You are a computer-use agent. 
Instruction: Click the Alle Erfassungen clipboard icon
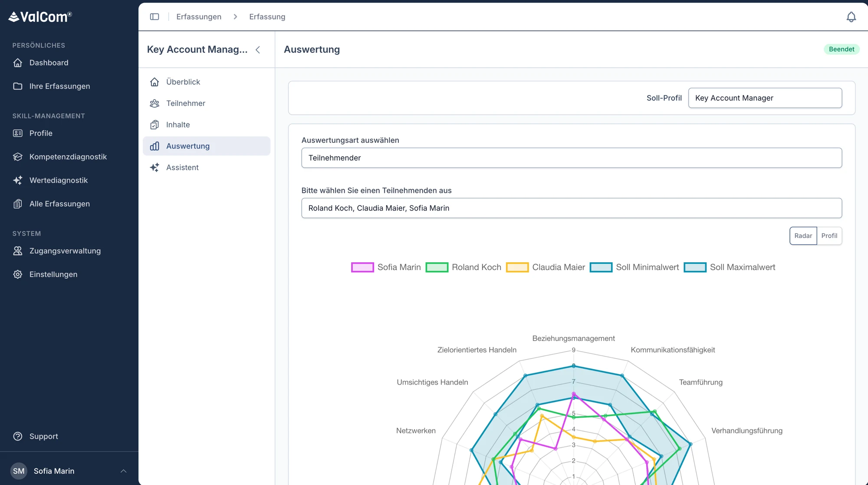point(18,204)
